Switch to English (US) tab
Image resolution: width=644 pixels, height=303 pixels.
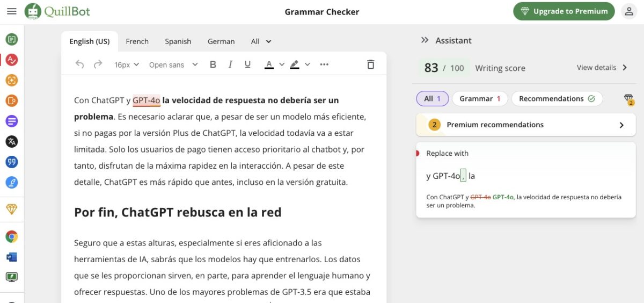90,41
